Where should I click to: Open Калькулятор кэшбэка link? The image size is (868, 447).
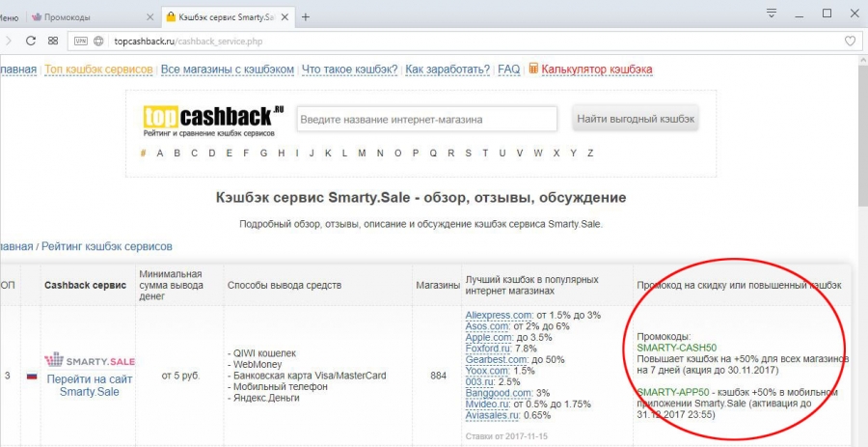click(x=597, y=70)
